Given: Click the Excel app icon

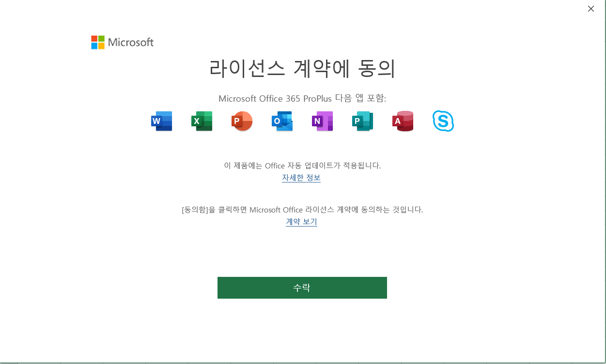Looking at the screenshot, I should tap(202, 121).
